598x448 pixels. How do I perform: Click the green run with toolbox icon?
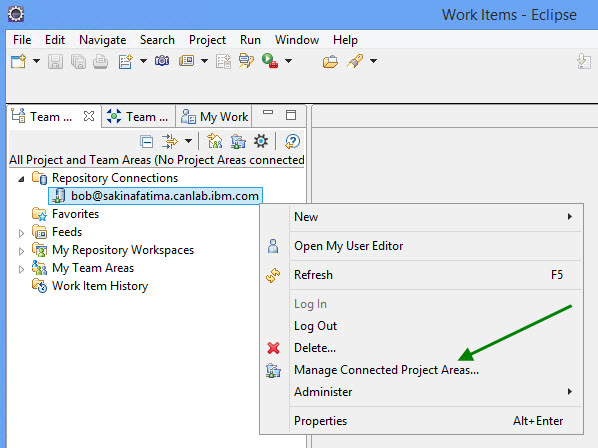(x=270, y=61)
